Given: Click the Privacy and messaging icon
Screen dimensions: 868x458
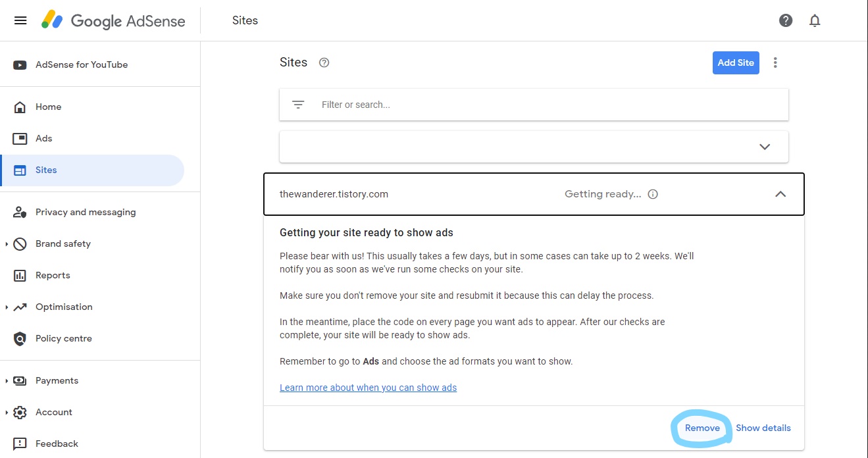Looking at the screenshot, I should click(x=20, y=212).
